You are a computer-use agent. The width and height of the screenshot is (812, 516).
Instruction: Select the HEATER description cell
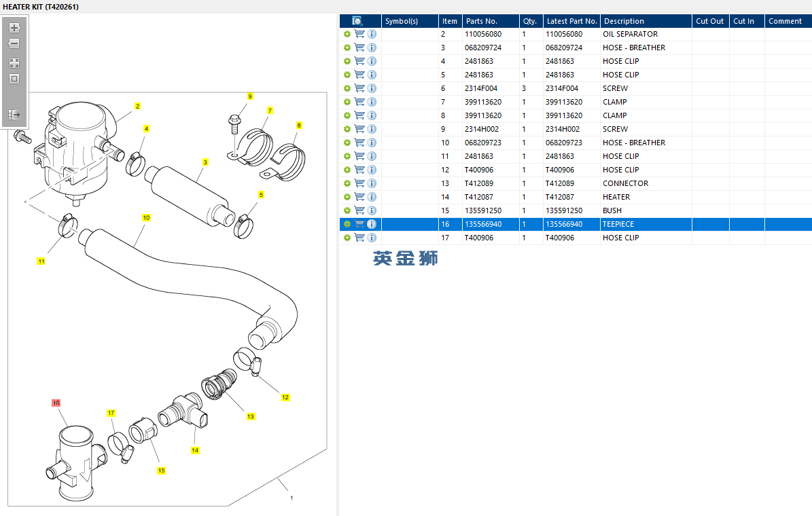pos(646,197)
